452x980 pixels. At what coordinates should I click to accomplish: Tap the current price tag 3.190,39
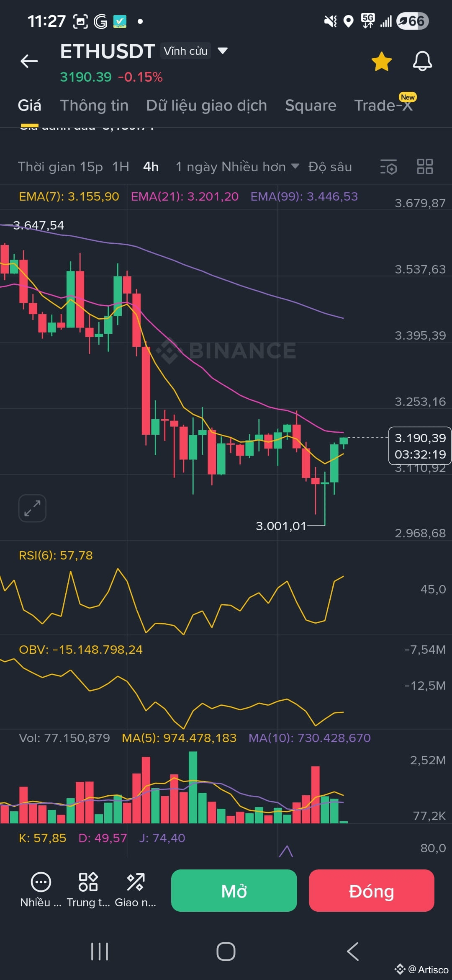420,446
